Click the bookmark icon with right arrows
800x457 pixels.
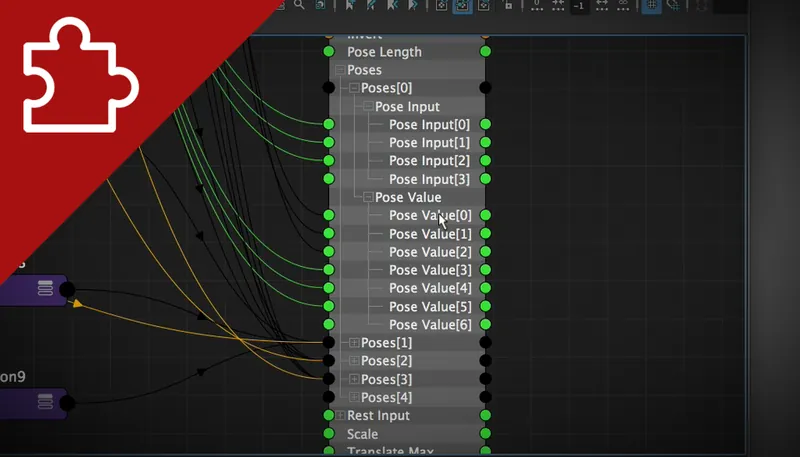tap(413, 5)
